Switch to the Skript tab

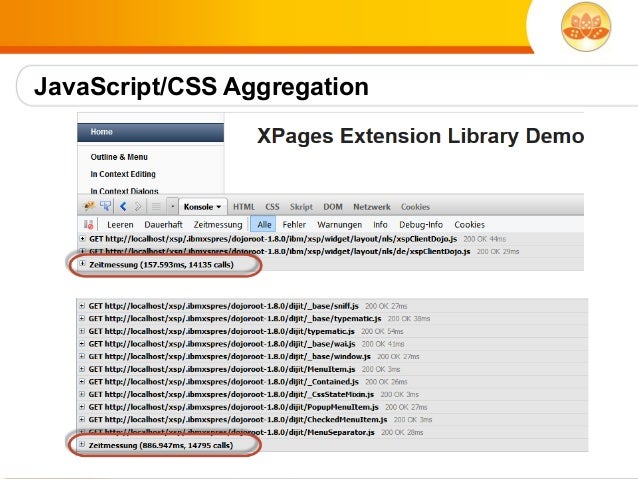click(x=301, y=207)
